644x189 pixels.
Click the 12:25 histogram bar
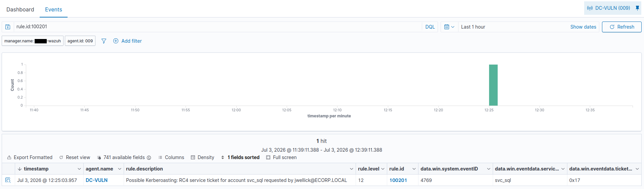coord(493,85)
